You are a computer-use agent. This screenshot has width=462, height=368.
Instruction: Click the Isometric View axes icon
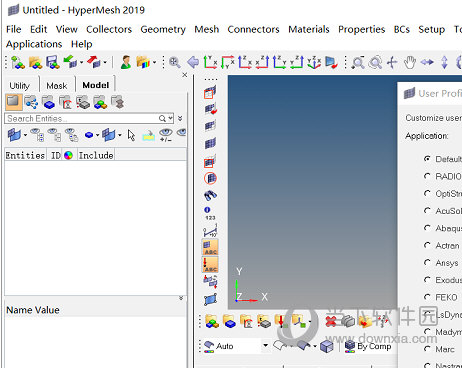click(x=314, y=62)
